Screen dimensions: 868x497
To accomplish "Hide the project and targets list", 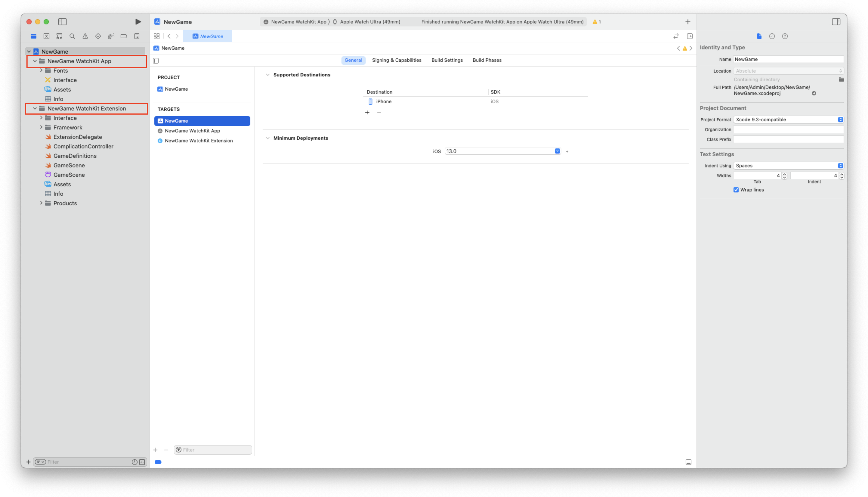I will [156, 61].
